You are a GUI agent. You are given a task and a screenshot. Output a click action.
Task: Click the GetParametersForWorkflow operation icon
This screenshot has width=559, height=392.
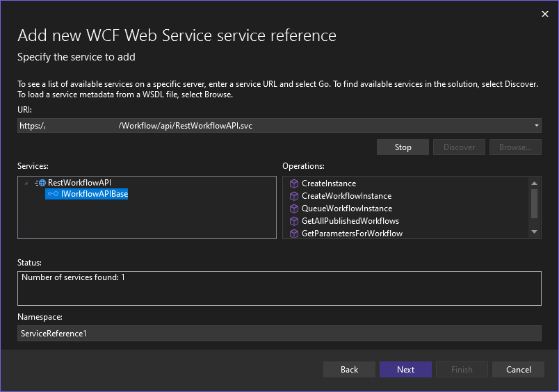point(293,234)
